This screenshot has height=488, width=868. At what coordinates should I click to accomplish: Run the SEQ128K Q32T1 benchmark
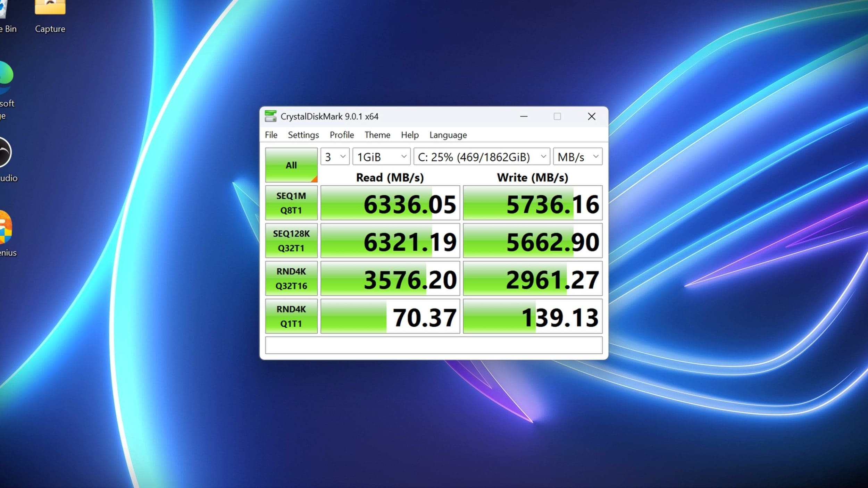(291, 241)
